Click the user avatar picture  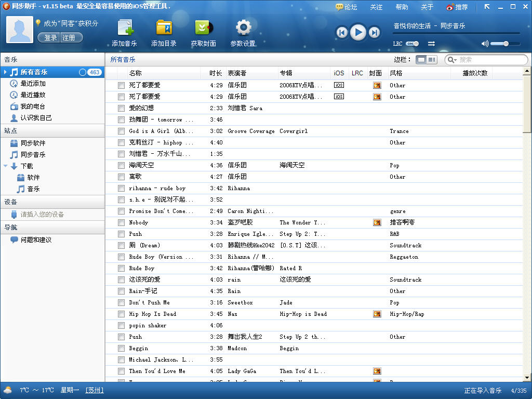(x=20, y=30)
